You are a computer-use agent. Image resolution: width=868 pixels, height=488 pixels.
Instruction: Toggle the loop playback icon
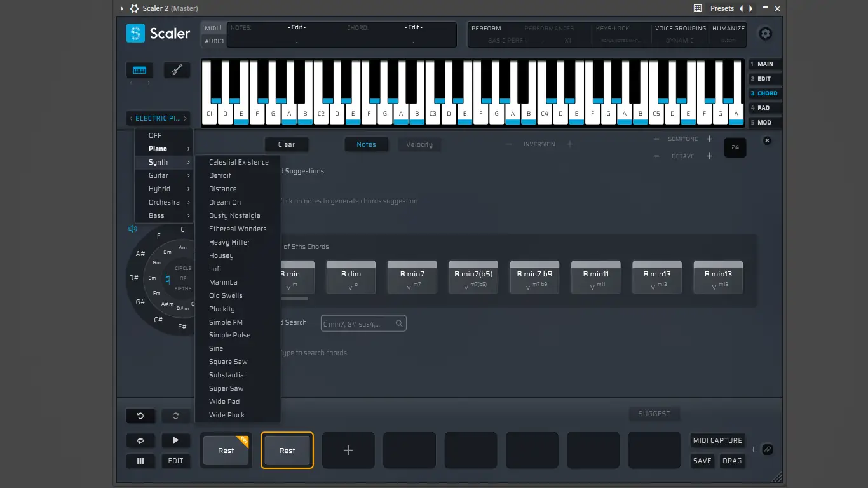(x=140, y=440)
